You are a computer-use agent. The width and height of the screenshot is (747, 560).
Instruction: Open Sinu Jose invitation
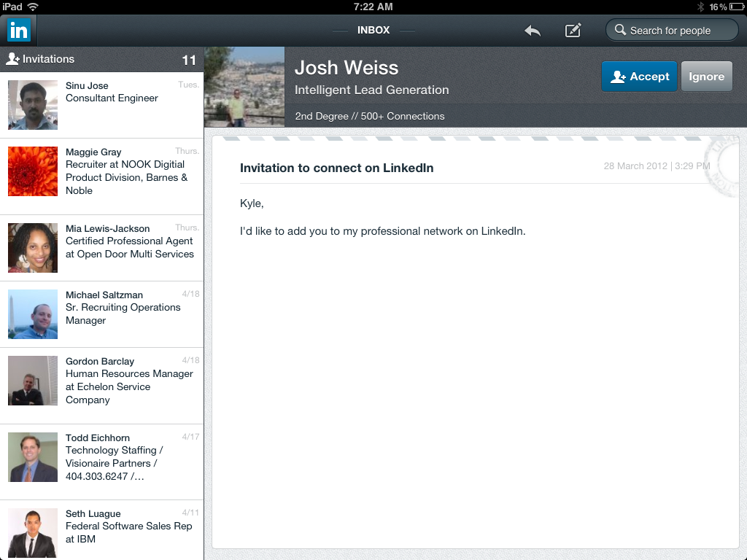coord(102,105)
